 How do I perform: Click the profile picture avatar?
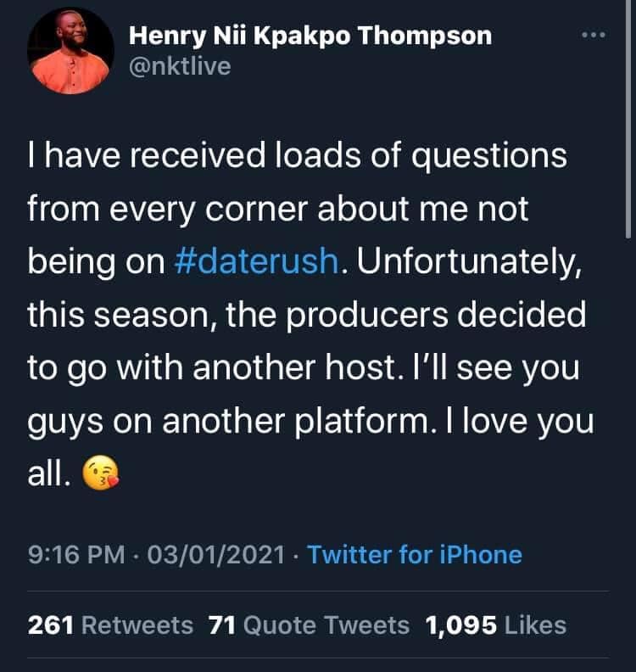pos(70,52)
